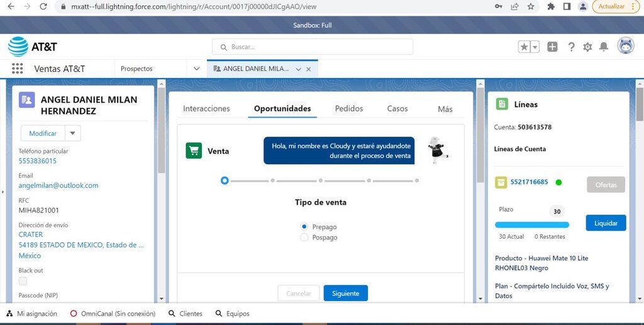The height and width of the screenshot is (325, 644).
Task: Open the favorites list dropdown arrow
Action: (535, 47)
